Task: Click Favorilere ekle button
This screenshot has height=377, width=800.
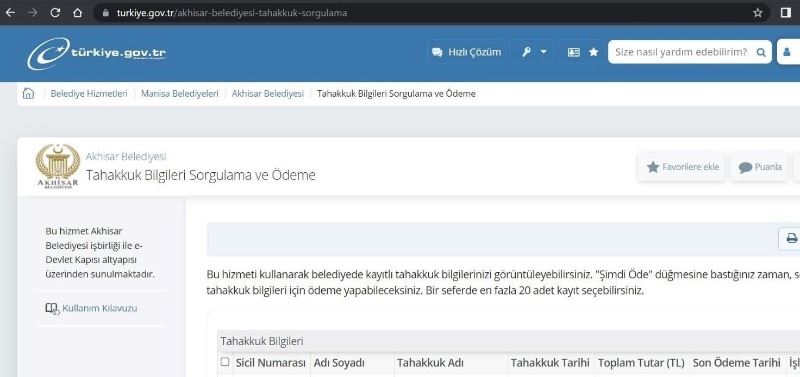Action: pyautogui.click(x=682, y=167)
